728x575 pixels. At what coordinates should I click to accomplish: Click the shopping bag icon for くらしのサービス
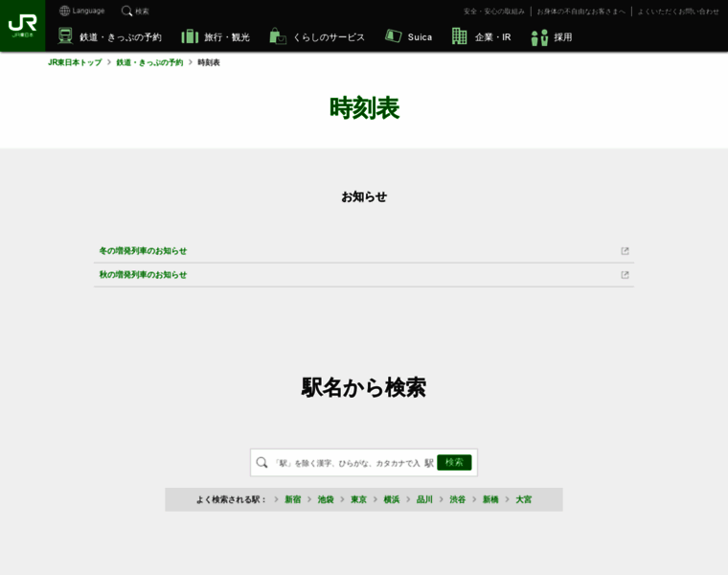pos(278,36)
